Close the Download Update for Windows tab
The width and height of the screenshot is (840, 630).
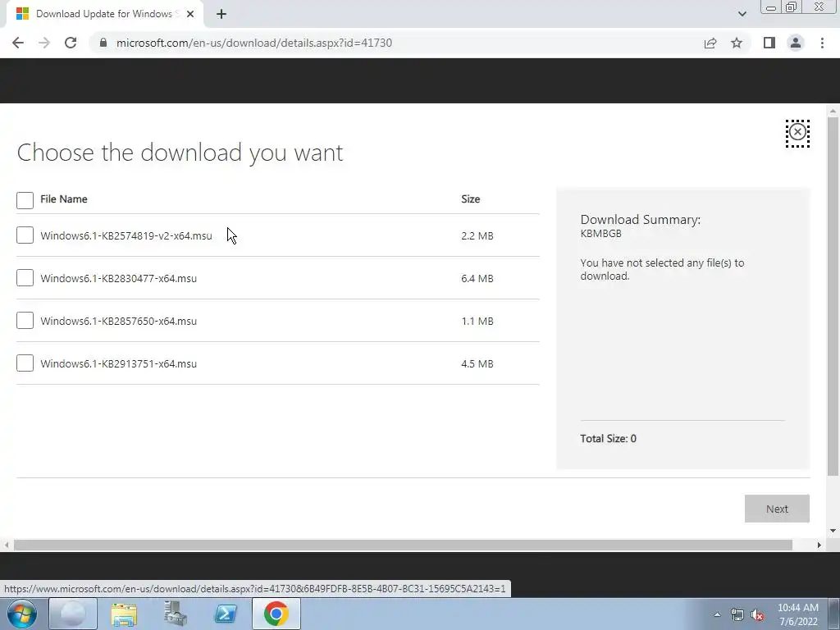coord(189,14)
